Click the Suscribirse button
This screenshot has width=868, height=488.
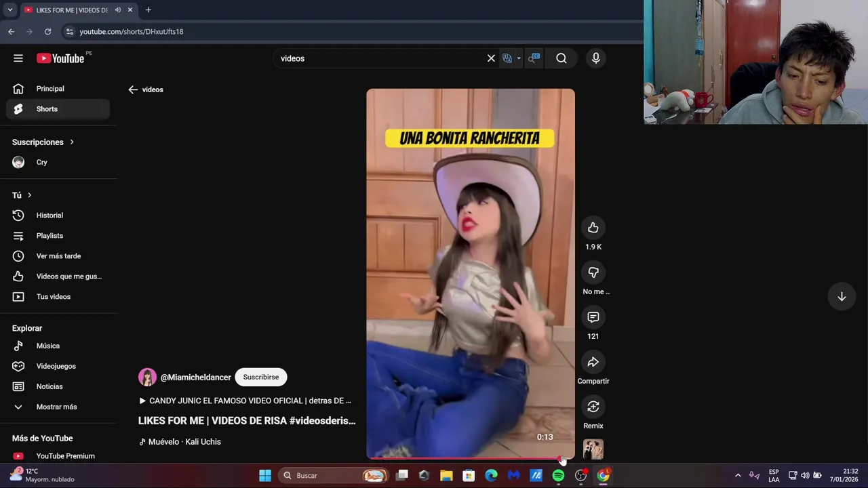261,377
